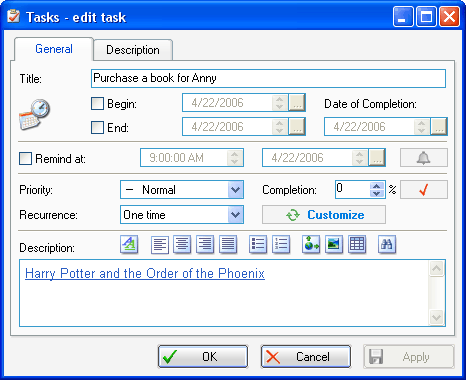This screenshot has height=380, width=466.
Task: Minimize the Tasks edit task window
Action: tap(403, 16)
